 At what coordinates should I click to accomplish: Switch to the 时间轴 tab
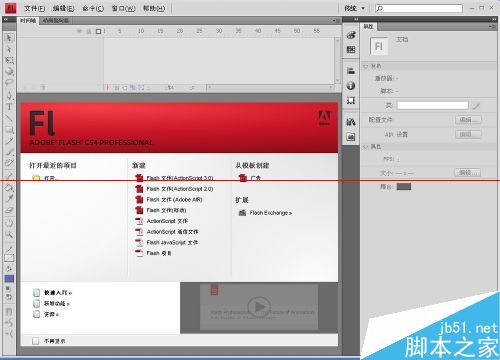pos(28,21)
